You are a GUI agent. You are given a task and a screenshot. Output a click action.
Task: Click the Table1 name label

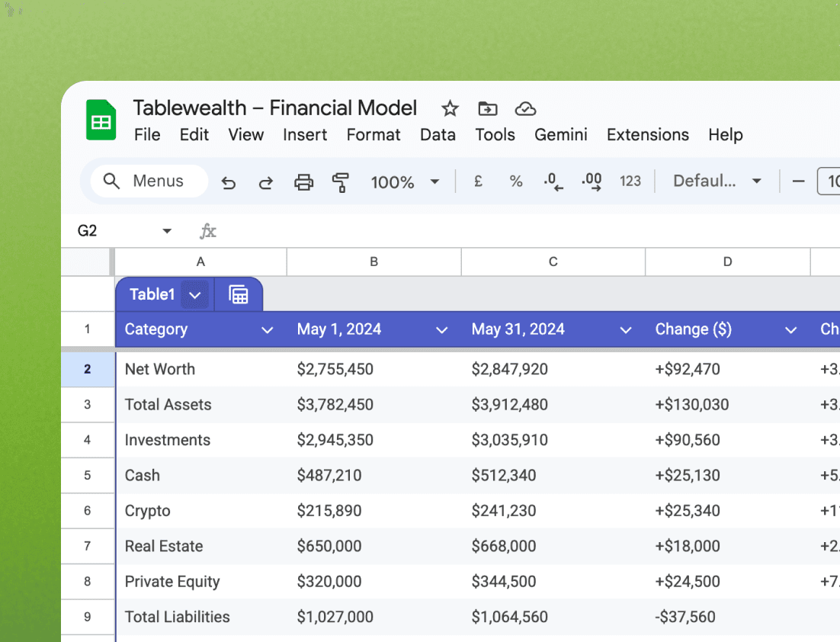(152, 294)
